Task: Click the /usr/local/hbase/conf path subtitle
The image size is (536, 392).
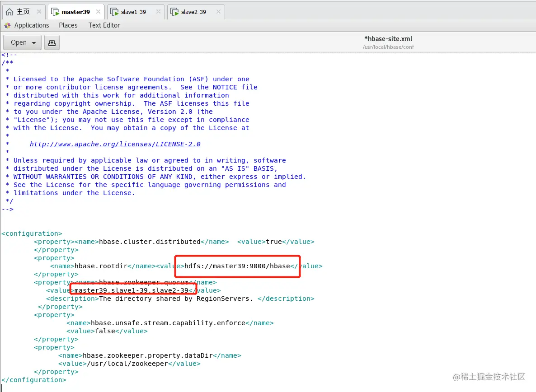Action: pyautogui.click(x=388, y=47)
